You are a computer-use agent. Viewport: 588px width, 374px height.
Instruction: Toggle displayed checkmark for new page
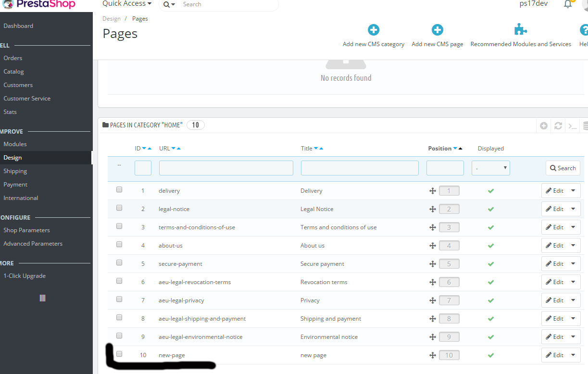[x=491, y=355]
